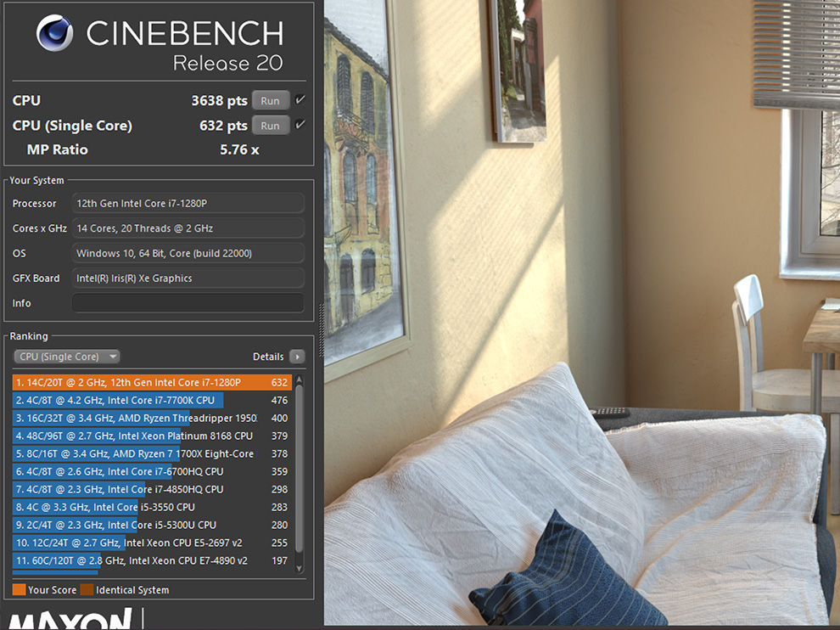The height and width of the screenshot is (630, 840).
Task: Select the Cores x GHz field value
Action: (188, 228)
